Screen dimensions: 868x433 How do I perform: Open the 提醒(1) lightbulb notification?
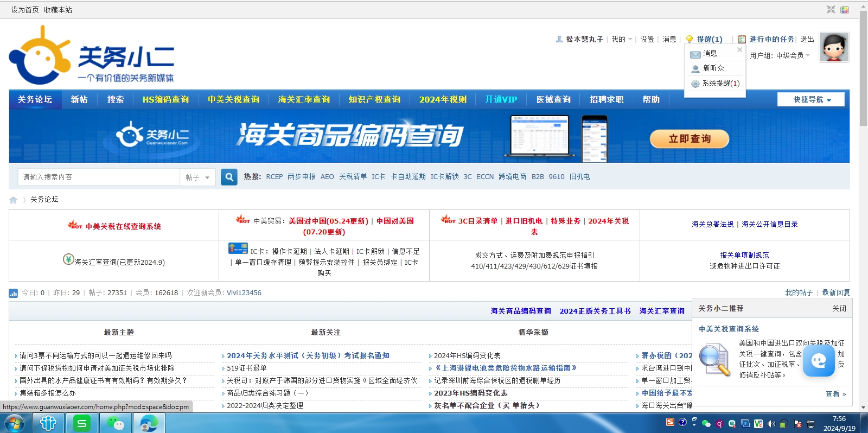tap(705, 39)
